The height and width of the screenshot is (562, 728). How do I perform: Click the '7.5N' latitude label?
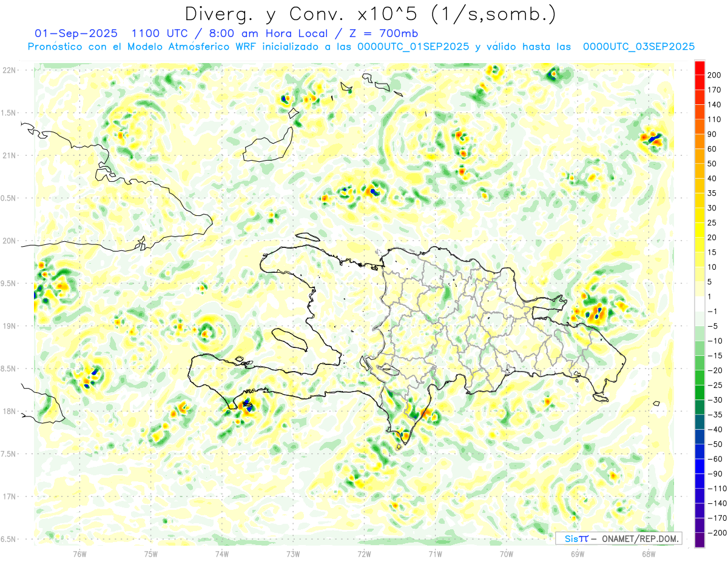[x=9, y=454]
